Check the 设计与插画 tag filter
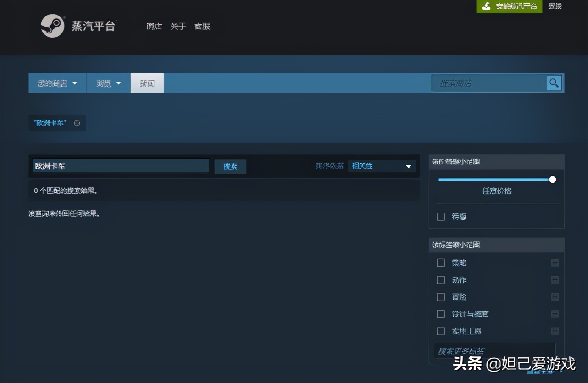588x383 pixels. point(441,314)
